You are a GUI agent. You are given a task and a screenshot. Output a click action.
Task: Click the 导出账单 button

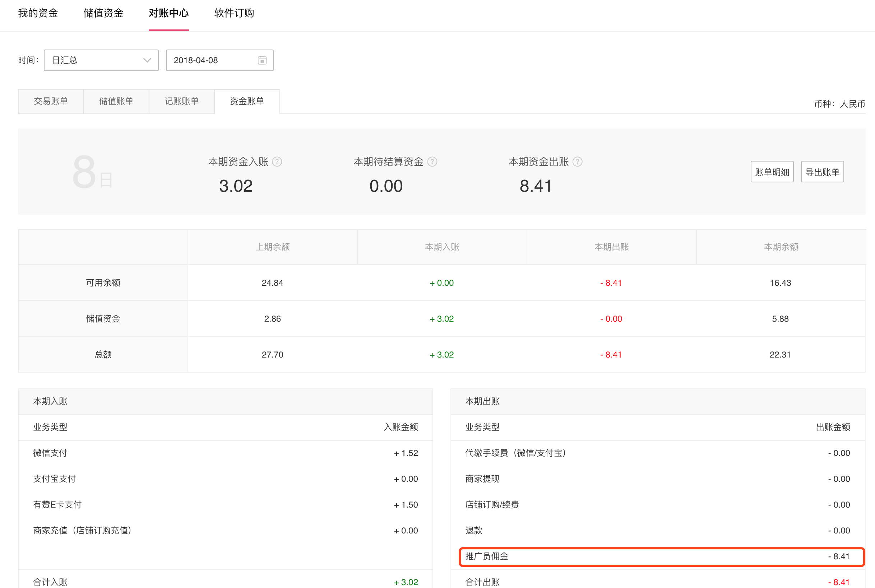822,171
